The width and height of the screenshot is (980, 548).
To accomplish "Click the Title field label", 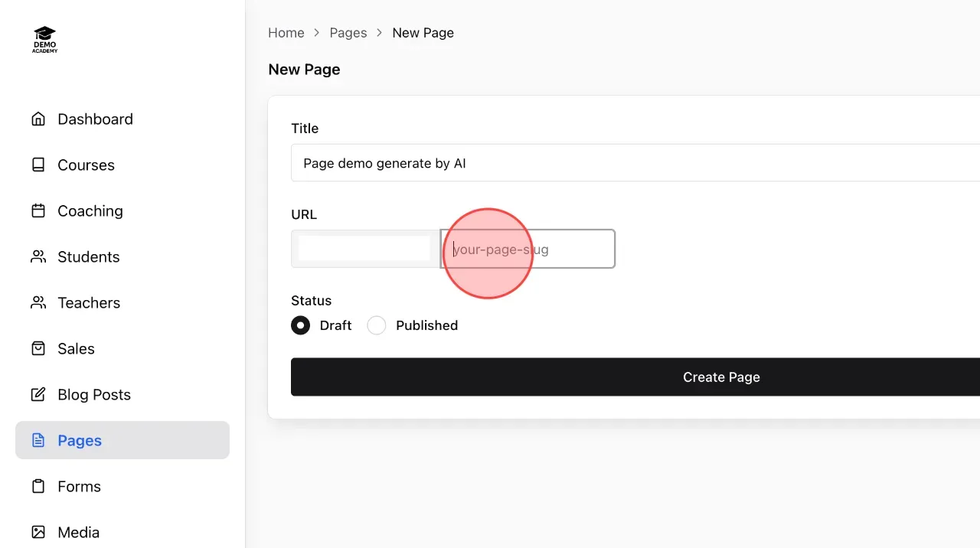I will 305,129.
